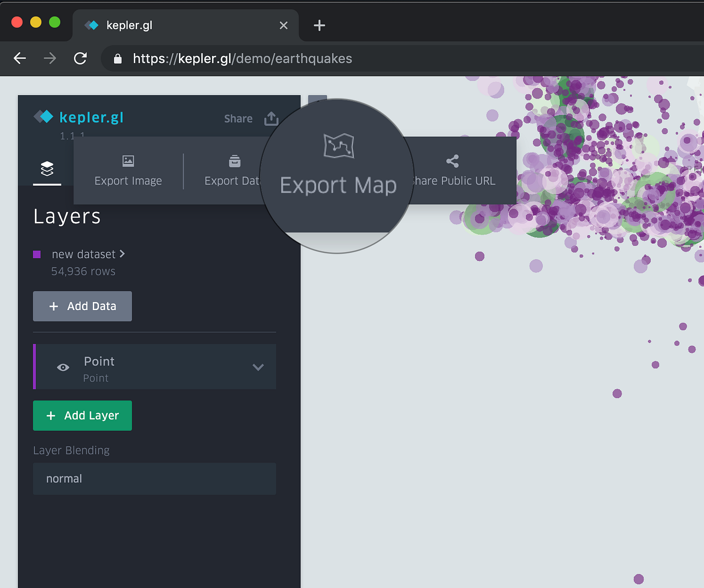704x588 pixels.
Task: Select the Export Data icon
Action: (234, 161)
